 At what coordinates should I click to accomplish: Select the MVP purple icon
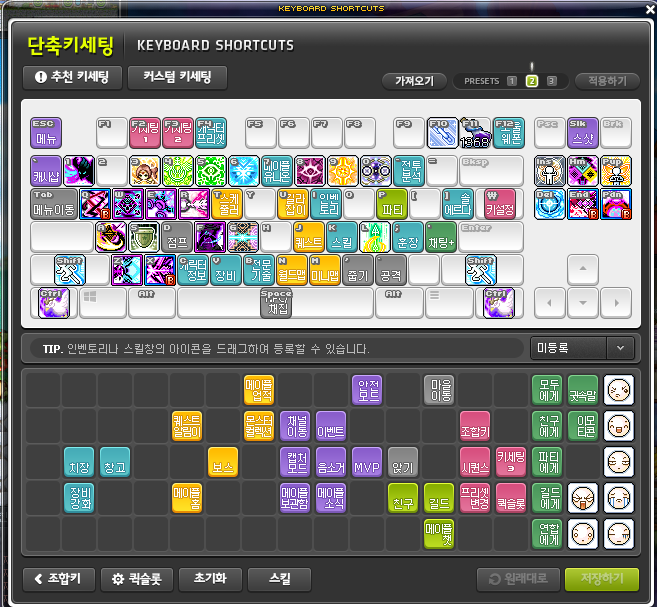367,462
